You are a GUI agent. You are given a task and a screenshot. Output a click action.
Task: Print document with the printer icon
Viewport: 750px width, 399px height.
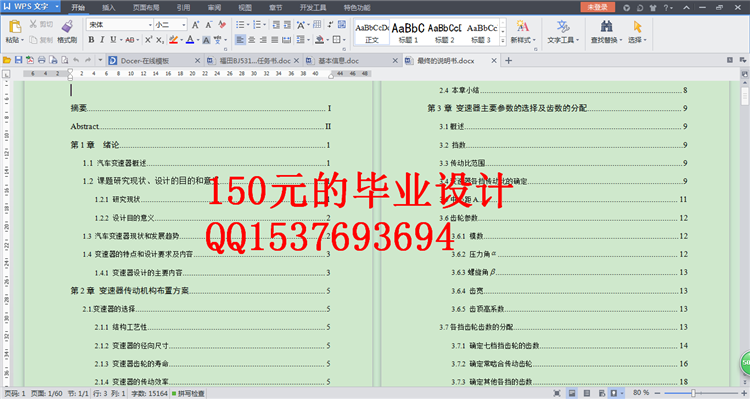coord(42,60)
